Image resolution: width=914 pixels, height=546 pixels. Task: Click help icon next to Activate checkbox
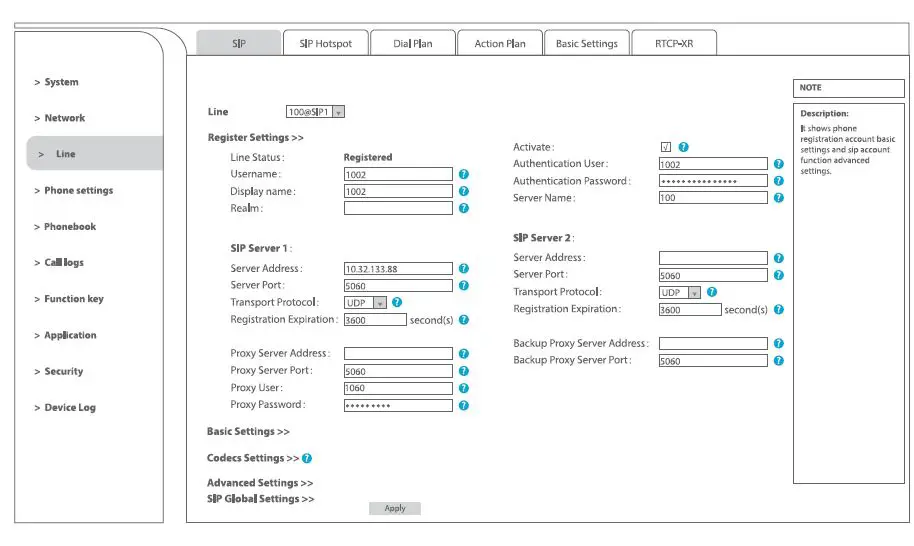[x=684, y=147]
